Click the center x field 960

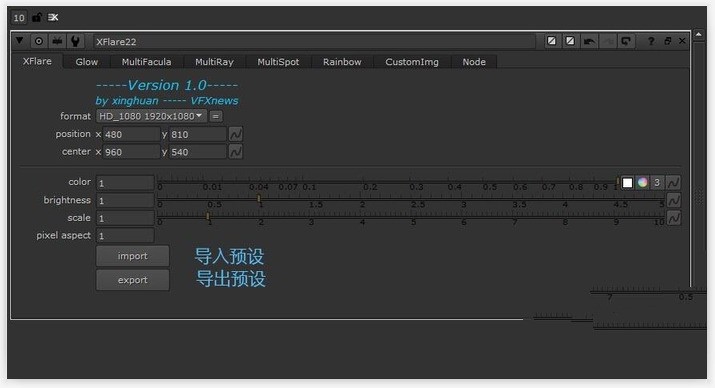[x=131, y=152]
